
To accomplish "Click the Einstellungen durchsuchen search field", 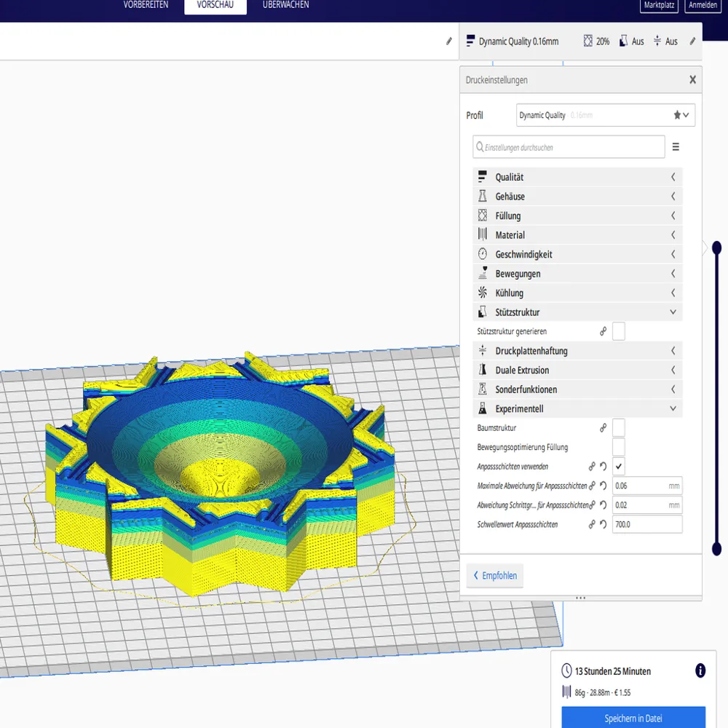I will tap(568, 146).
